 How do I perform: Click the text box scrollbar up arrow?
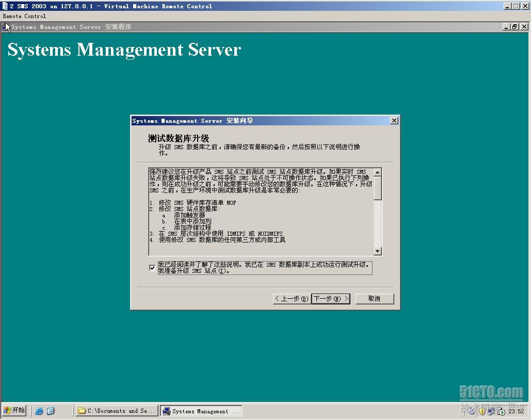pyautogui.click(x=378, y=172)
